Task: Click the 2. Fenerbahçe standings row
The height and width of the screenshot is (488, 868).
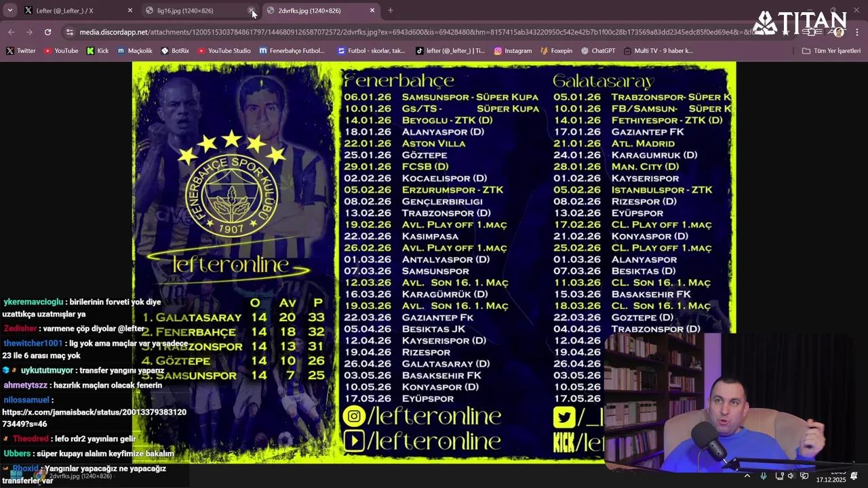Action: click(x=233, y=332)
